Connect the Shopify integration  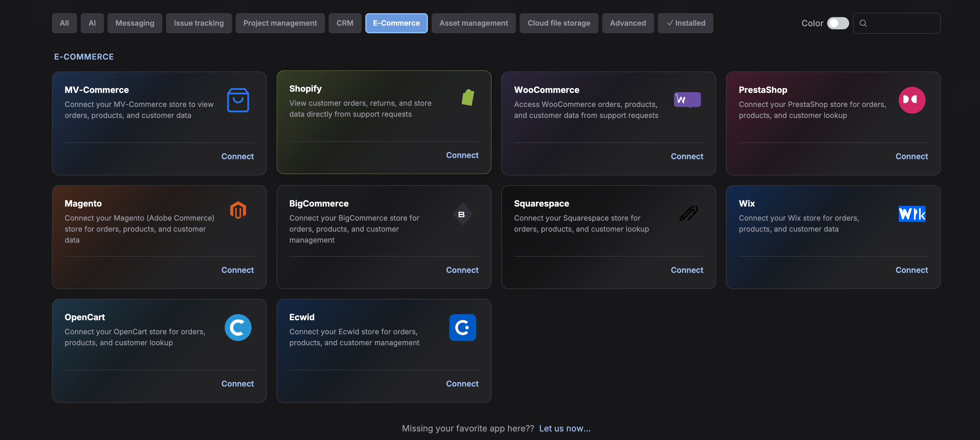[x=462, y=155]
